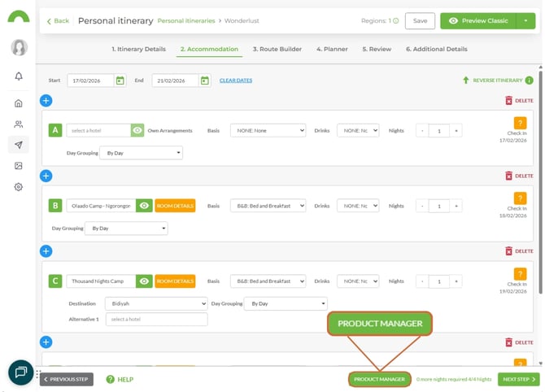
Task: Open the notifications bell in sidebar
Action: pyautogui.click(x=19, y=76)
